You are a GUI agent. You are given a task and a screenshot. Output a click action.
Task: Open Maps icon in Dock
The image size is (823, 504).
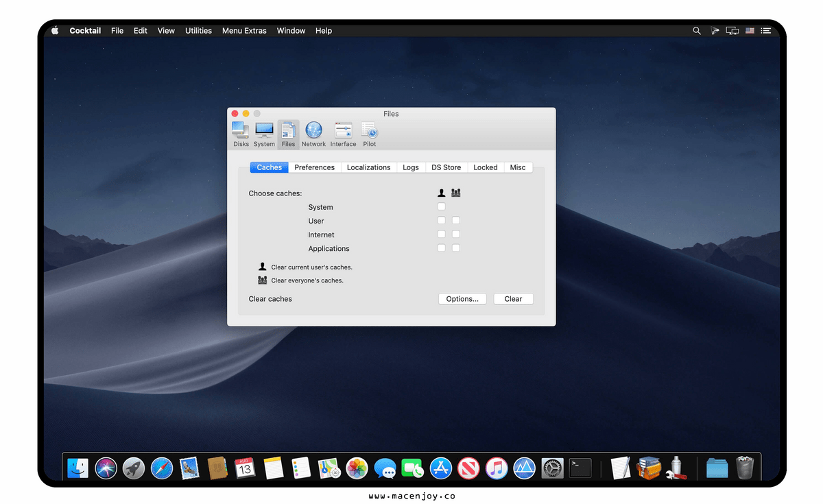329,468
